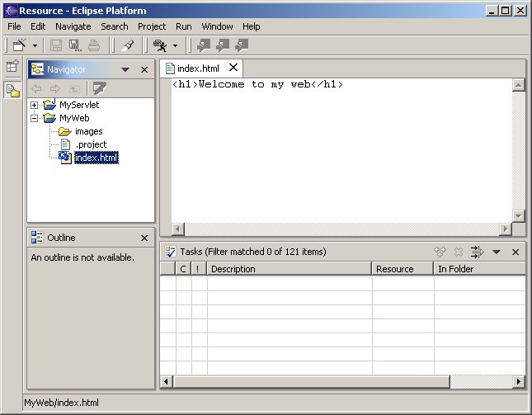Open the Navigate menu

(x=73, y=26)
